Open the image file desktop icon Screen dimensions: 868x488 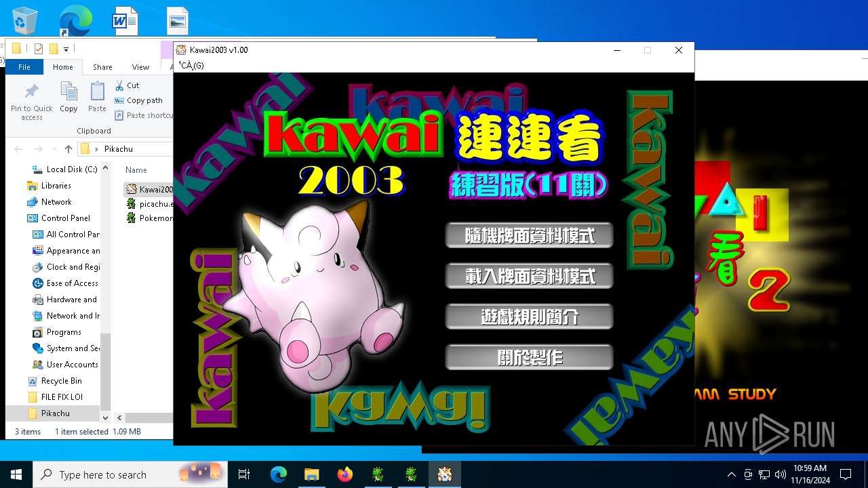[178, 20]
